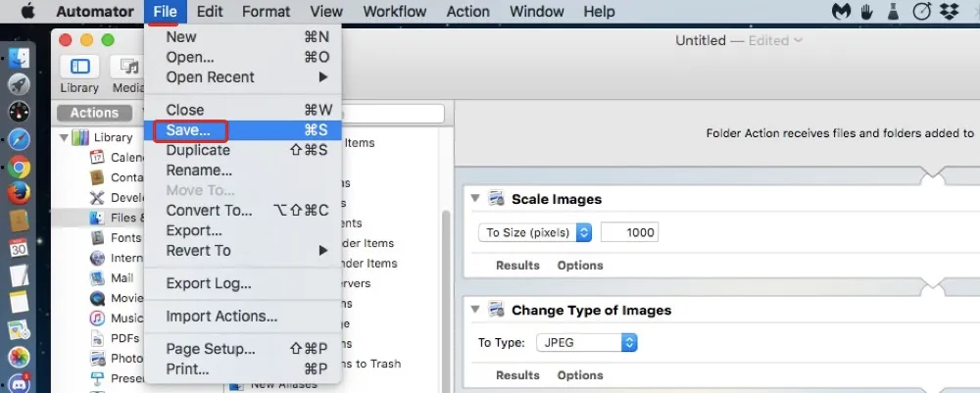Image resolution: width=980 pixels, height=393 pixels.
Task: Collapse the Library tree triangle
Action: 64,137
